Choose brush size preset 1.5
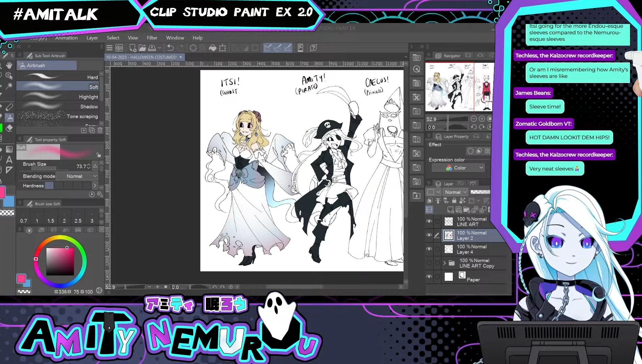 coord(50,217)
